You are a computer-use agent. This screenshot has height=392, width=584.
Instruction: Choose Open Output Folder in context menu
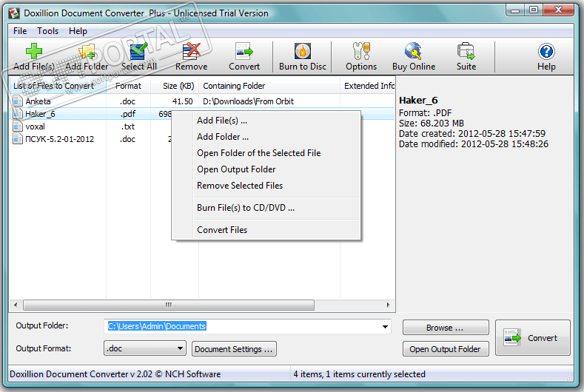pos(266,169)
